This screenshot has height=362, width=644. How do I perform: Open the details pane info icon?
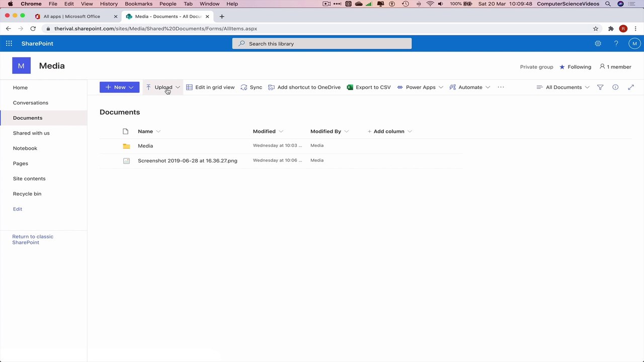click(x=615, y=87)
